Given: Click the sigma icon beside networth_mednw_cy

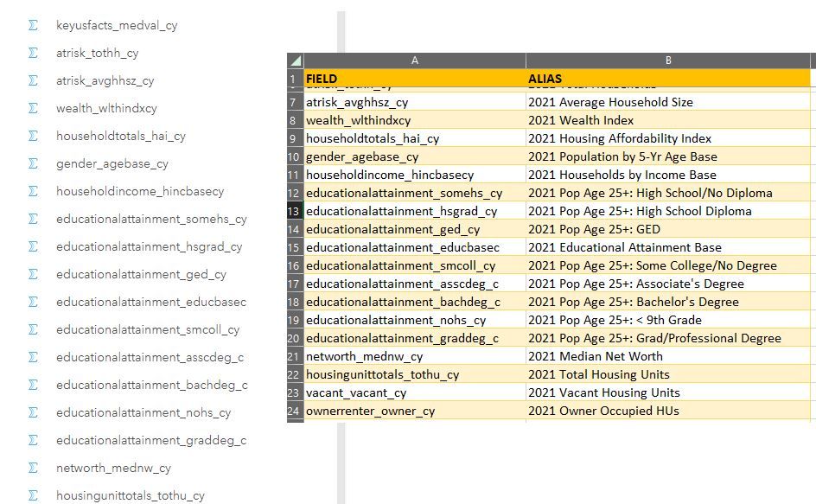Looking at the screenshot, I should (x=32, y=469).
